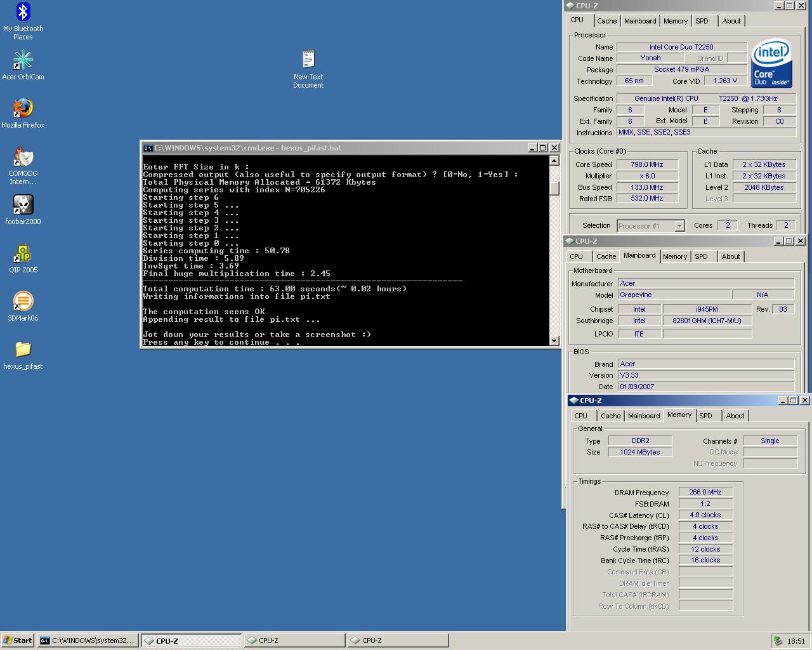812x650 pixels.
Task: Launch Acer OrbiCam shortcut
Action: click(23, 65)
